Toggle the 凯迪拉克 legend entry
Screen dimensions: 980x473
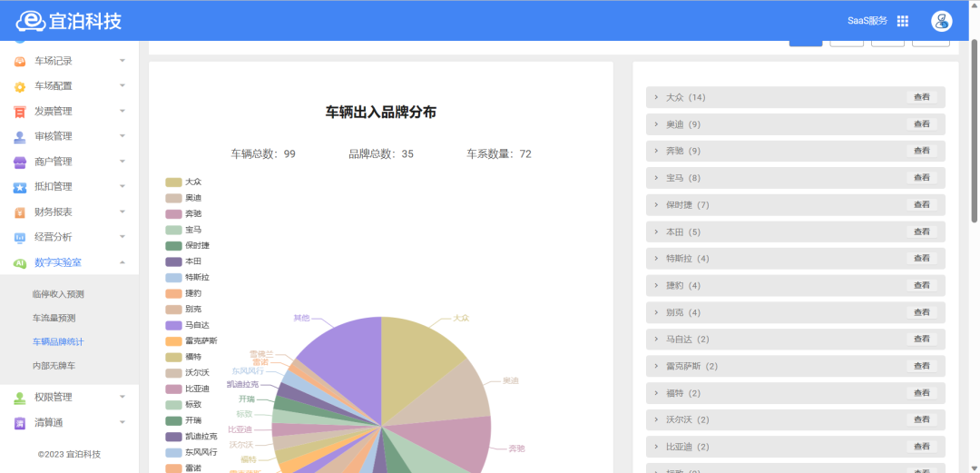point(191,436)
